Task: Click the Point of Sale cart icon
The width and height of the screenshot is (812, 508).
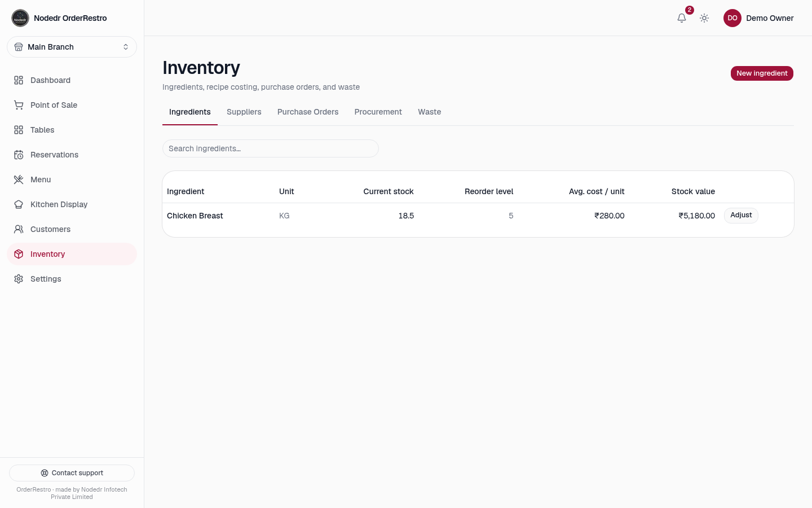Action: [x=19, y=105]
